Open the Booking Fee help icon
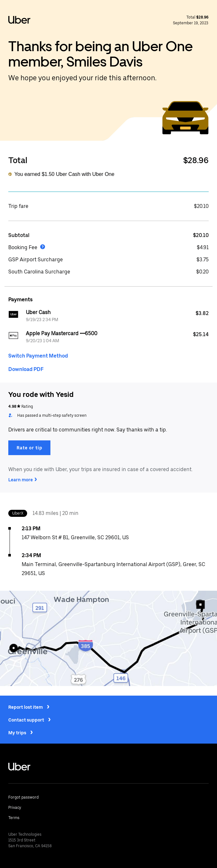The width and height of the screenshot is (217, 868). (43, 247)
